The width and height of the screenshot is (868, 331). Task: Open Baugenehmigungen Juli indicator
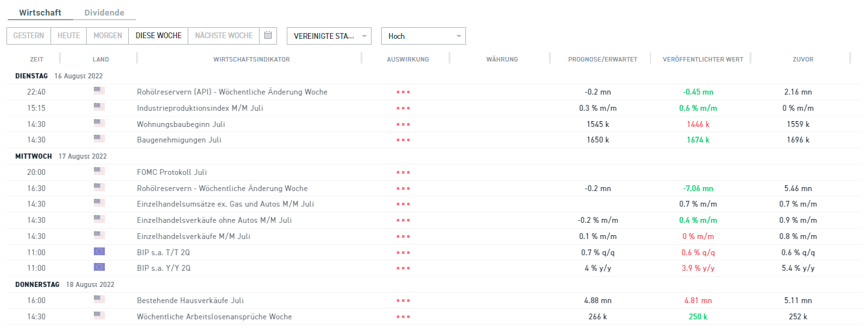(179, 140)
